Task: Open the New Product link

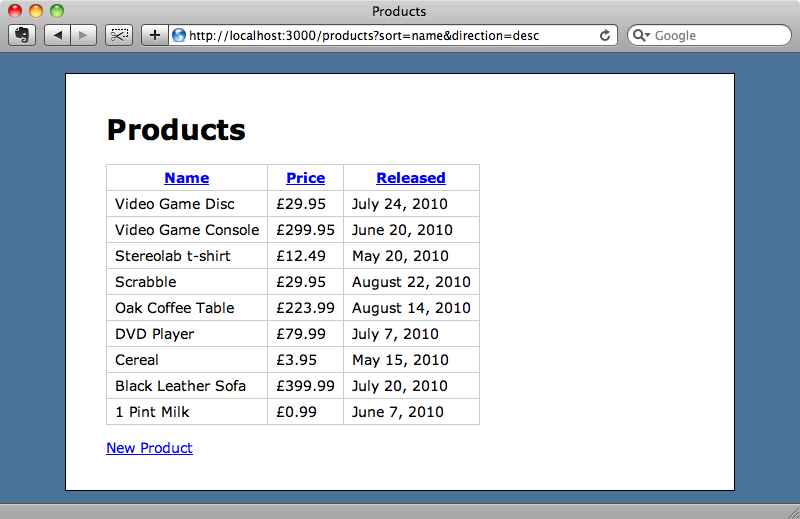Action: point(149,448)
